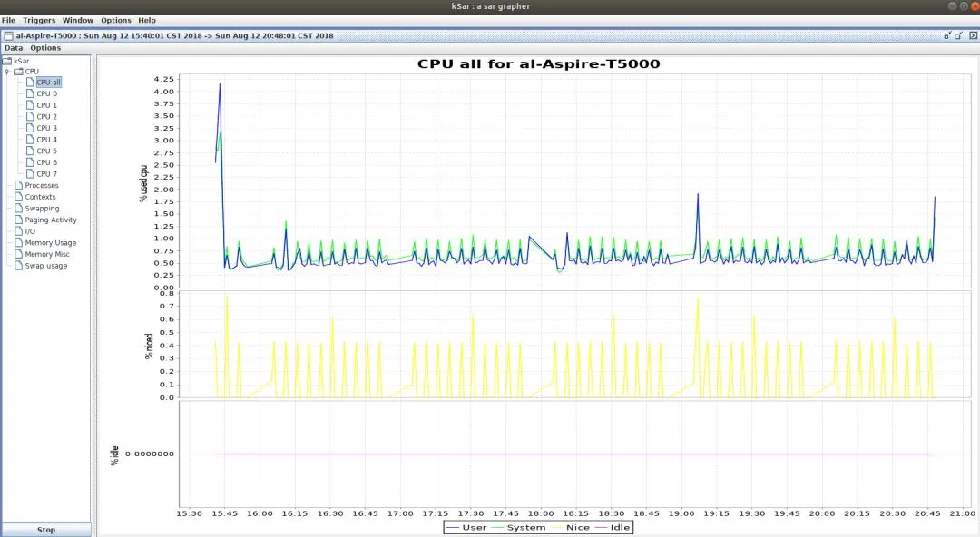Open the Memory Misc graph

(47, 254)
